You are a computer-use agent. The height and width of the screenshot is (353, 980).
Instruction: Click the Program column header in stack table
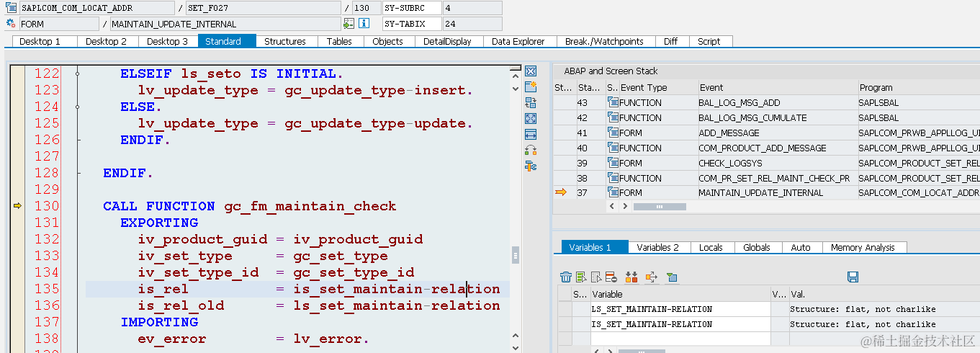(917, 87)
